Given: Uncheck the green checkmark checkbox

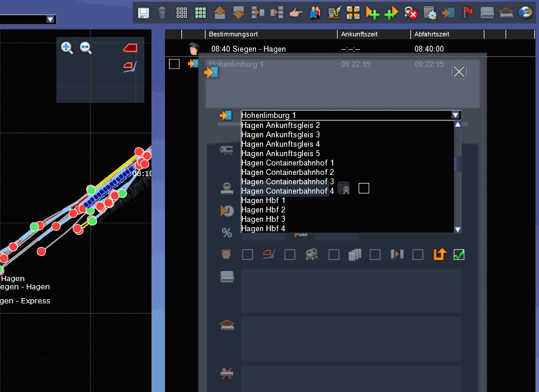Looking at the screenshot, I should [459, 255].
